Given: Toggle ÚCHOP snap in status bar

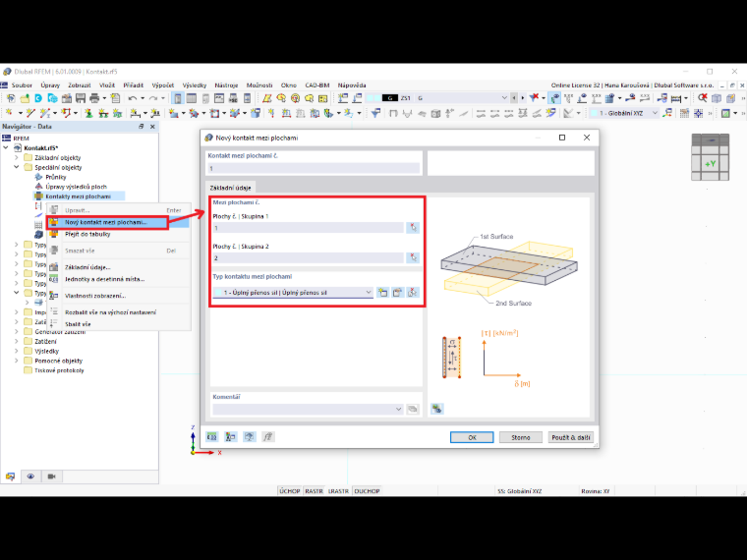Looking at the screenshot, I should click(290, 491).
